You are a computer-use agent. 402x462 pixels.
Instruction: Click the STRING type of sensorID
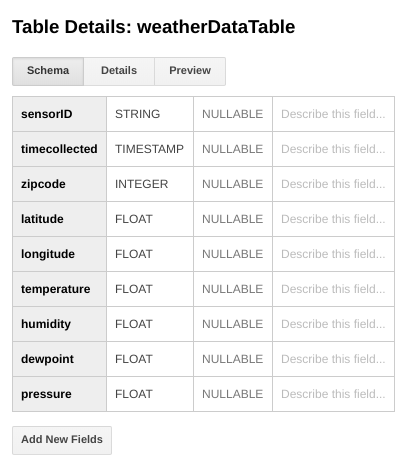[150, 114]
